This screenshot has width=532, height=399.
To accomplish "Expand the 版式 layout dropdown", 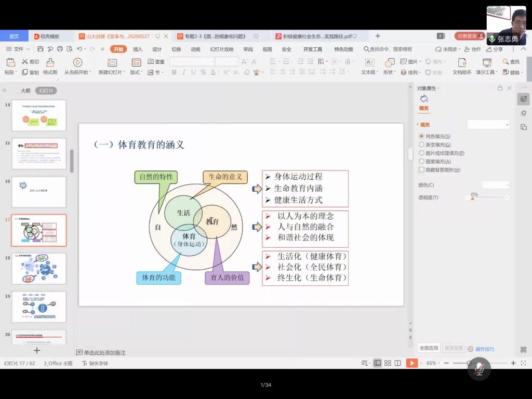I will tap(137, 73).
